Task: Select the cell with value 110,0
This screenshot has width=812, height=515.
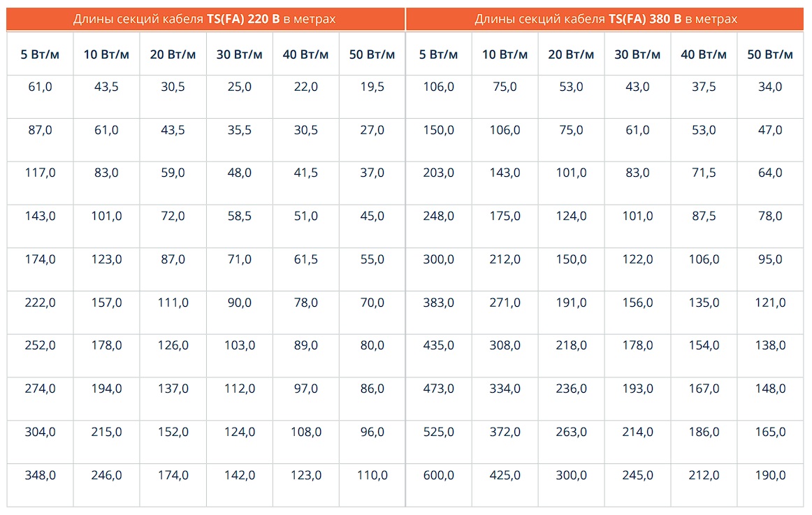Action: 372,475
